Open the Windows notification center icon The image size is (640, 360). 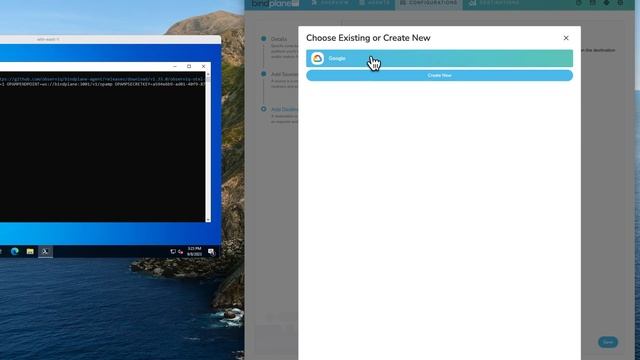tap(211, 251)
